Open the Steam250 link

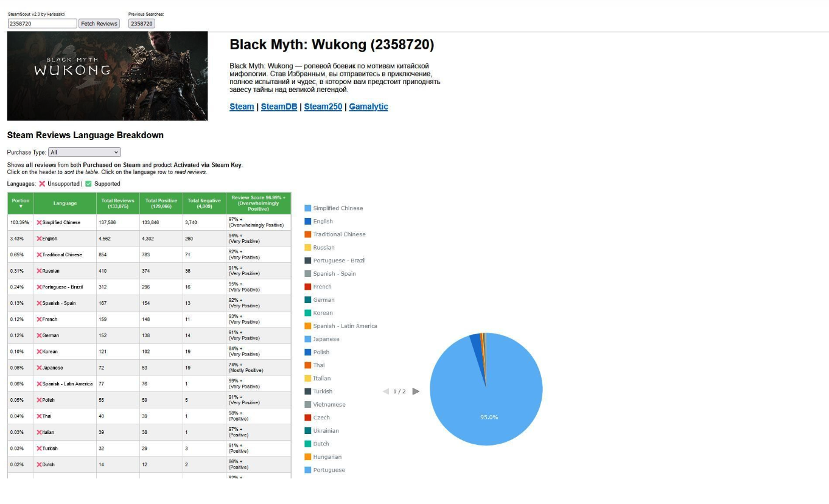tap(323, 107)
